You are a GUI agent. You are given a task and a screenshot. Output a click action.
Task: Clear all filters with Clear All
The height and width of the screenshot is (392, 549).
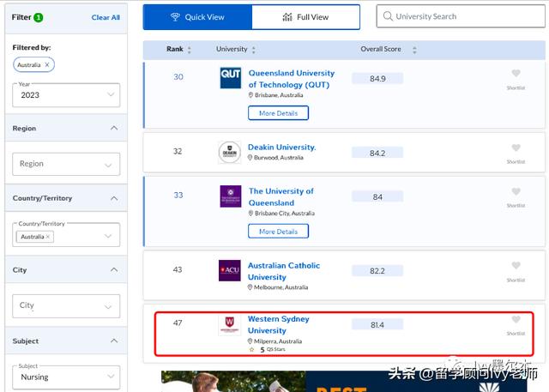click(106, 17)
